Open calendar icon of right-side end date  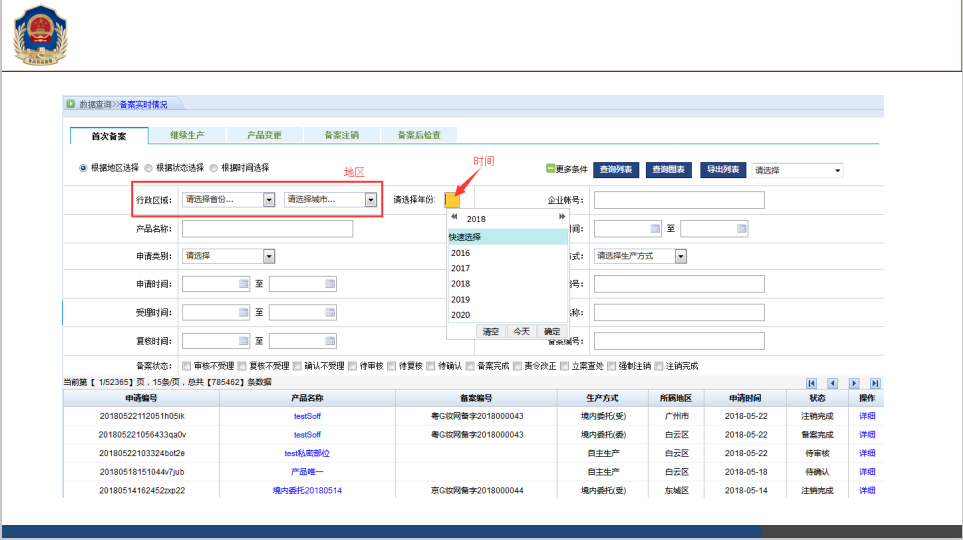(741, 229)
